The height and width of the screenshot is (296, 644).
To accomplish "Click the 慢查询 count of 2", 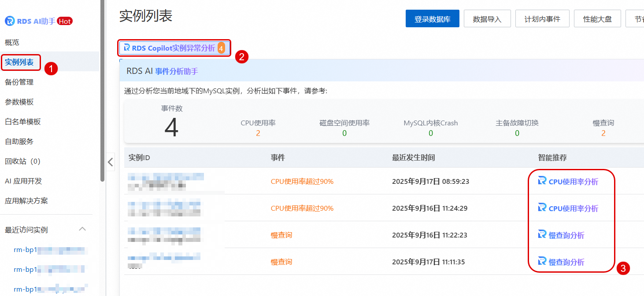I will click(603, 133).
